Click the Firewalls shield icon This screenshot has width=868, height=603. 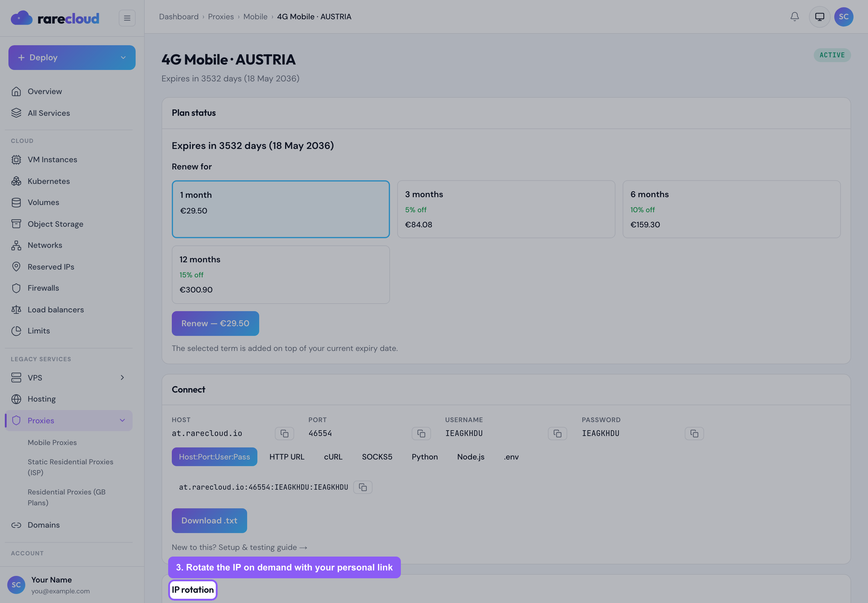tap(16, 288)
